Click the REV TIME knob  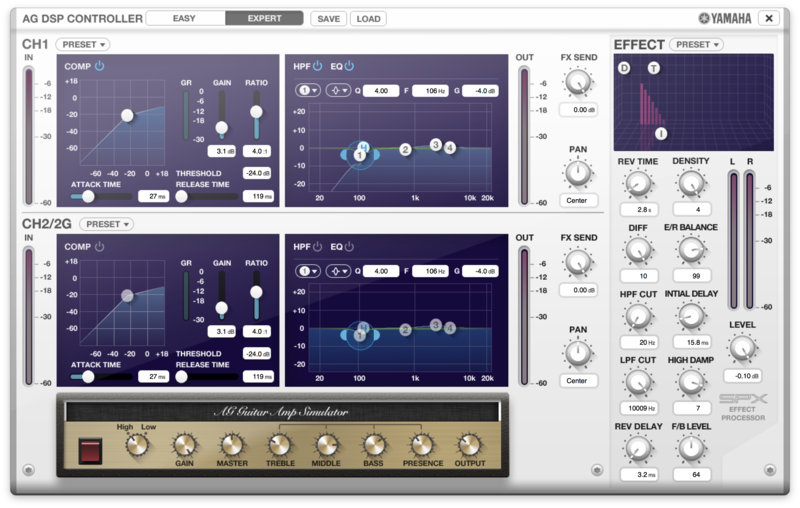(637, 183)
